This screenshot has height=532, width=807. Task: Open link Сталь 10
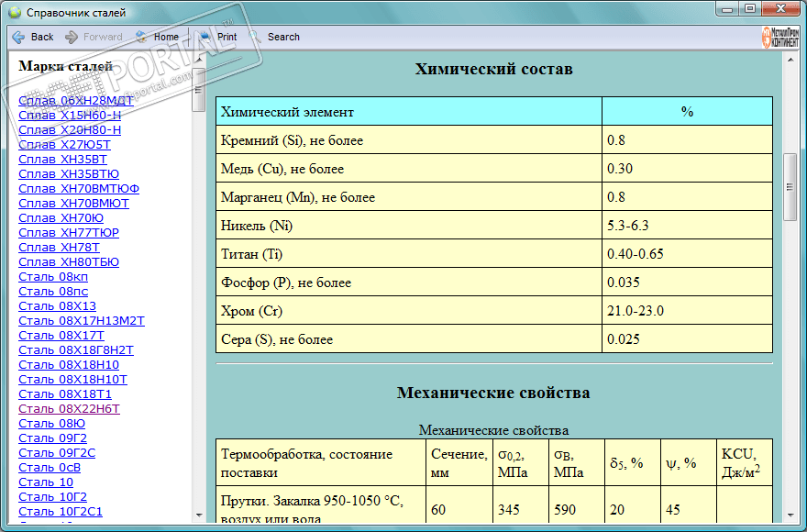pyautogui.click(x=46, y=482)
